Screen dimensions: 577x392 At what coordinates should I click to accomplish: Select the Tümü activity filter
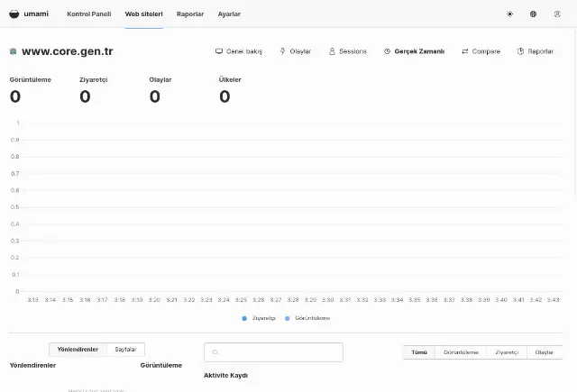coord(419,352)
